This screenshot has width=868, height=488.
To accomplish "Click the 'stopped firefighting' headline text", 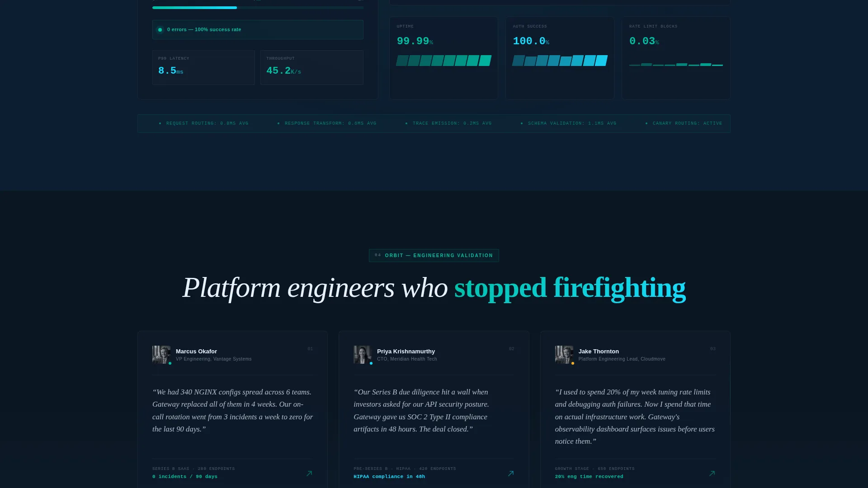I will pyautogui.click(x=570, y=288).
